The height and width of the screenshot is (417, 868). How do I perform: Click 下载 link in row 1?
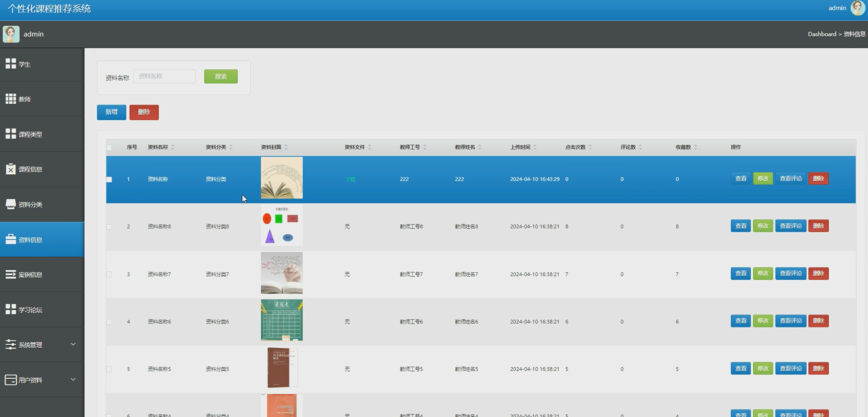click(350, 179)
